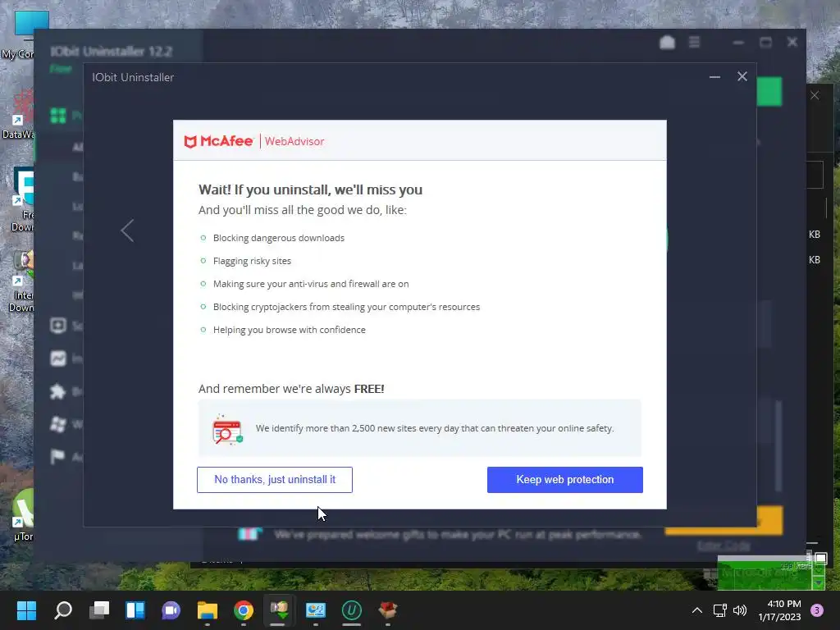Click 'Blocking dangerous downloads' text
This screenshot has width=840, height=630.
(279, 238)
